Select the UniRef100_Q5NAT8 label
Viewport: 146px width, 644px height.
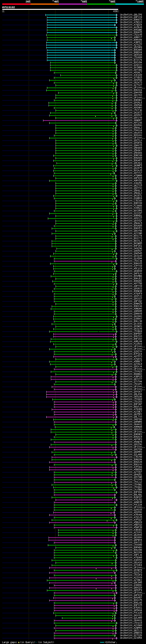pos(131,633)
